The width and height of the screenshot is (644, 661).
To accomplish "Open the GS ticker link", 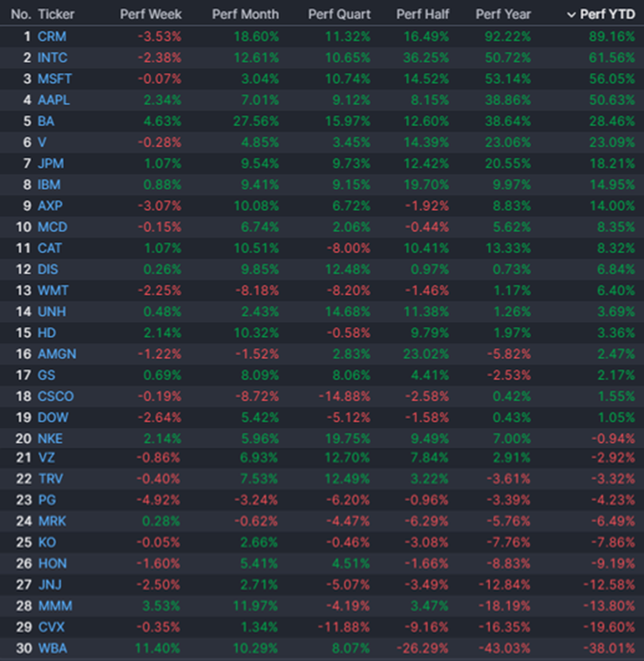I will (x=46, y=375).
